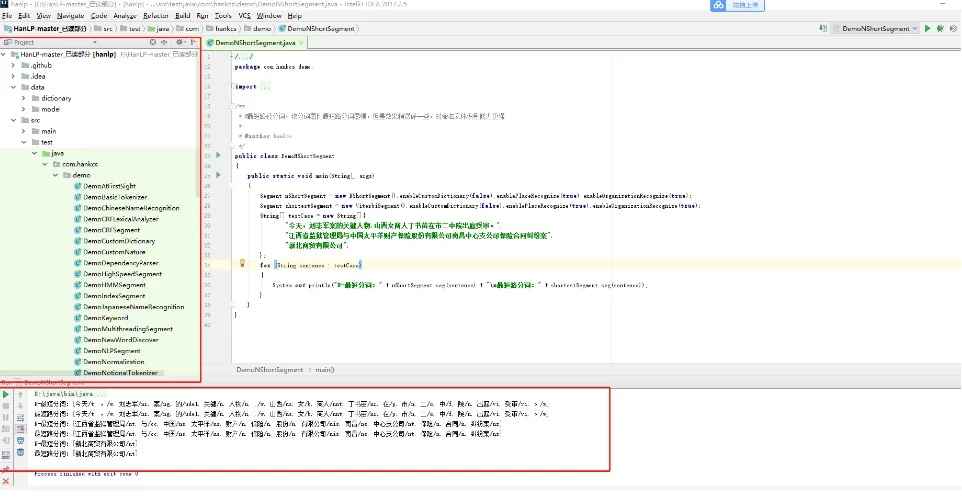Expand the folded import block
The width and height of the screenshot is (962, 503).
click(x=231, y=86)
